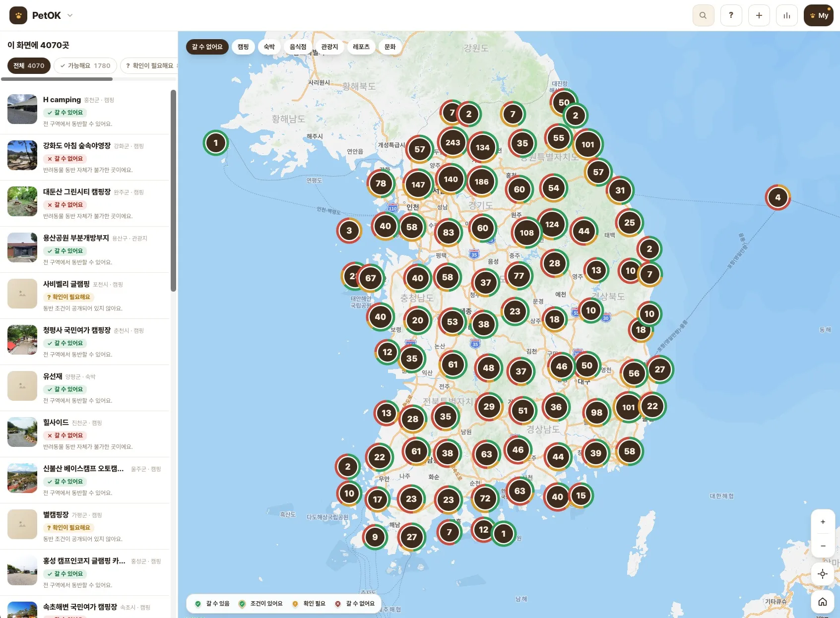Screen dimensions: 840x618
Task: Click the 확인 필요 legend item
Action: (x=309, y=604)
